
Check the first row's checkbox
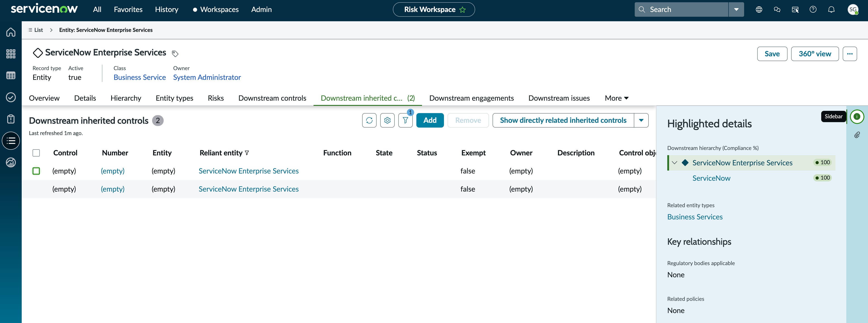pyautogui.click(x=36, y=171)
